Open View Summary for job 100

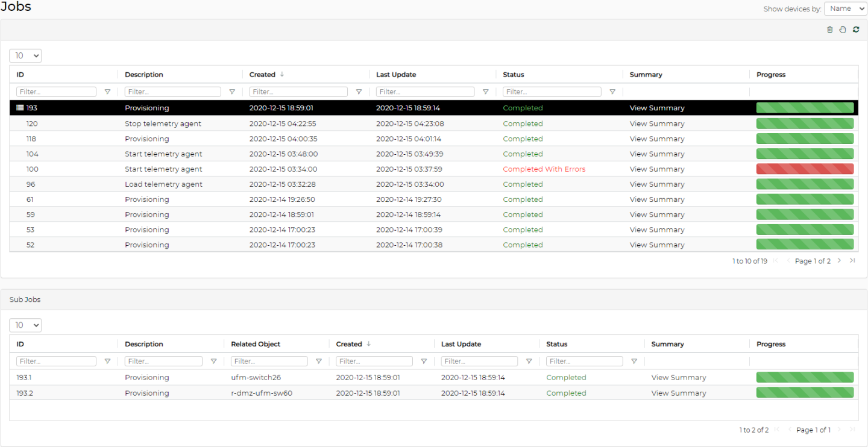657,169
